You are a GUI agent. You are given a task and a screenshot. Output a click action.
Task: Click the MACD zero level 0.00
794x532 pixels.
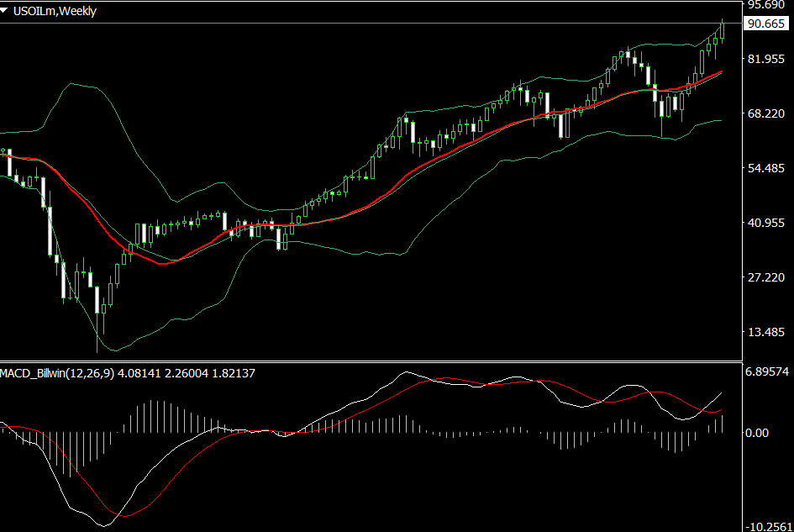pyautogui.click(x=757, y=433)
